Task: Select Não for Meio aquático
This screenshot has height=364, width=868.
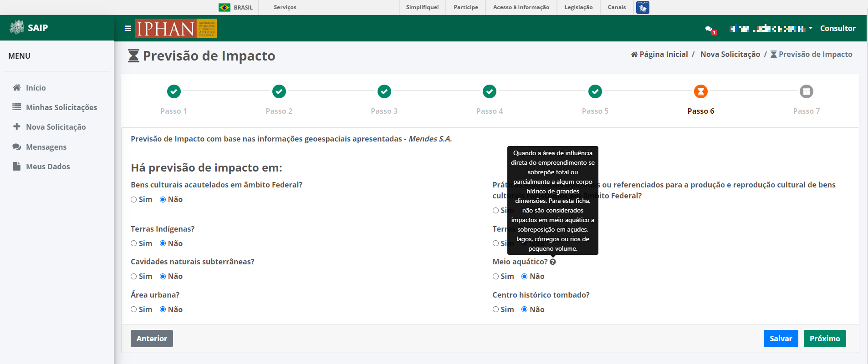Action: click(525, 276)
